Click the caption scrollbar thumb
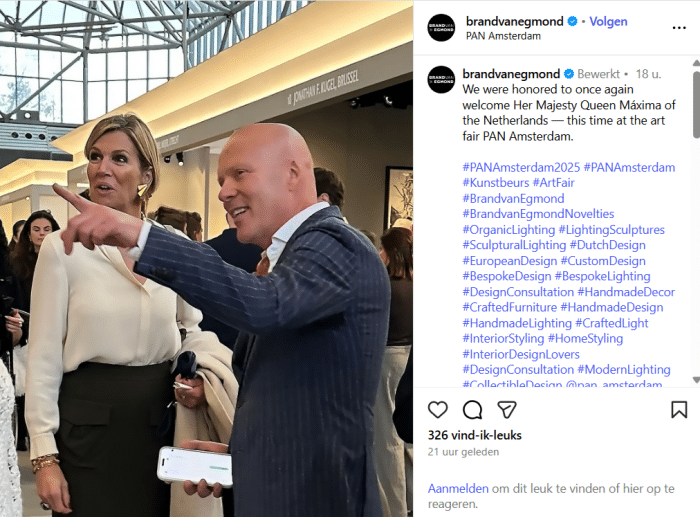The height and width of the screenshot is (517, 700). pyautogui.click(x=696, y=104)
